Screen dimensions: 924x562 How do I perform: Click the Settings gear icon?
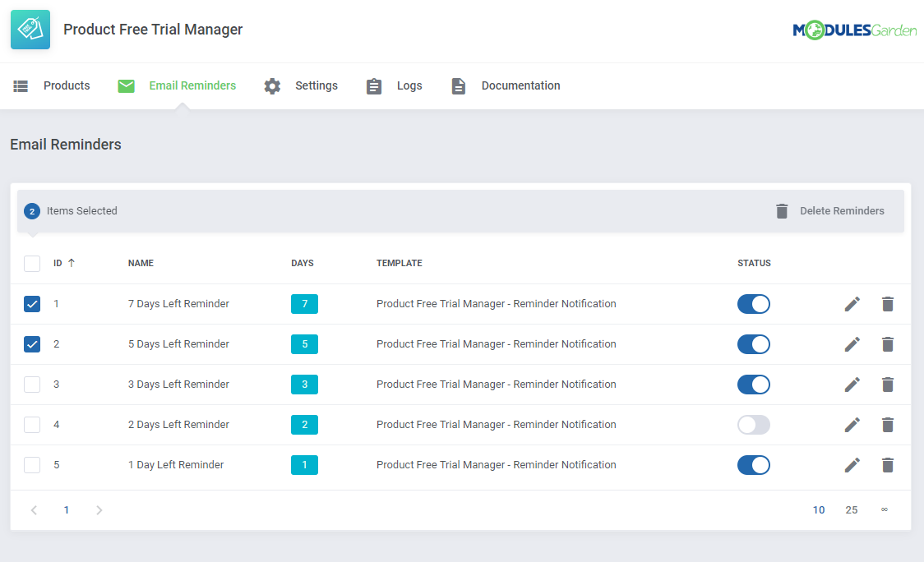[272, 86]
